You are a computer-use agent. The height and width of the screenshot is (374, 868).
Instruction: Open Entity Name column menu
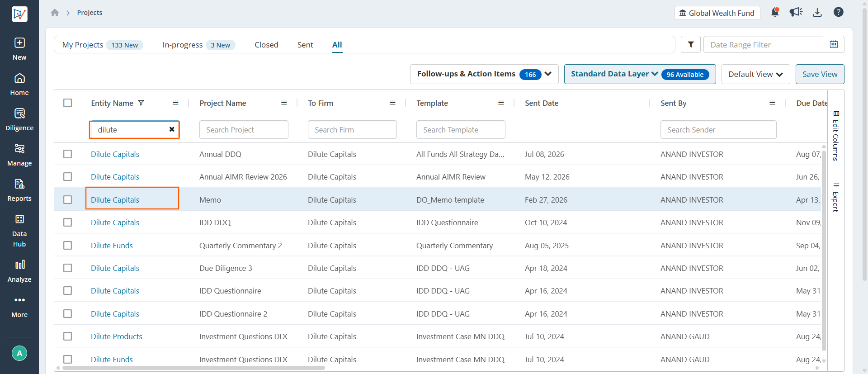tap(175, 103)
